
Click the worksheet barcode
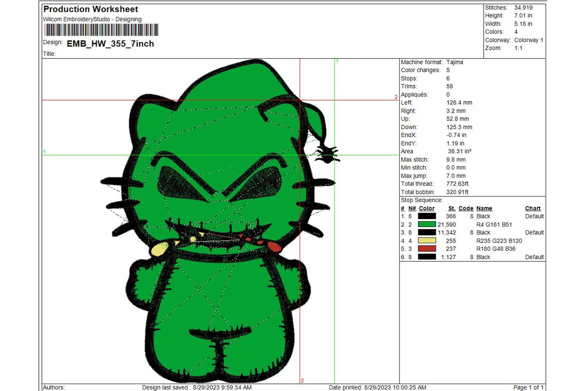[x=102, y=30]
